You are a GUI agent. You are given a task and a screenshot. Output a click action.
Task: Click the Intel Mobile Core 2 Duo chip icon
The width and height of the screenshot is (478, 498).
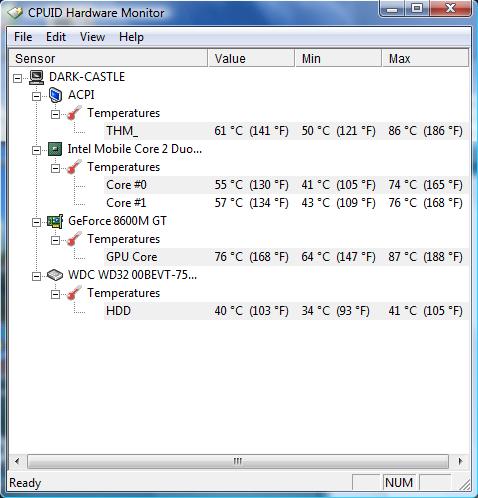pyautogui.click(x=55, y=149)
